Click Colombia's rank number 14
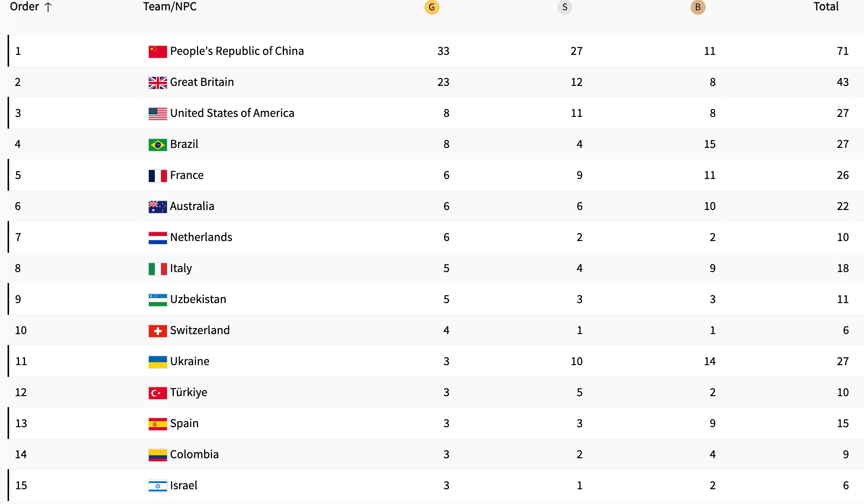The image size is (864, 504). [x=21, y=454]
